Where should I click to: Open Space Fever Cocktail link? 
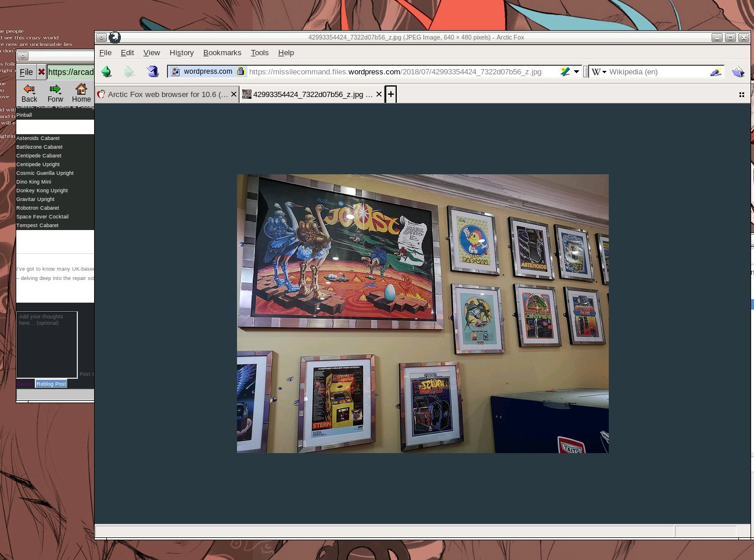coord(42,217)
